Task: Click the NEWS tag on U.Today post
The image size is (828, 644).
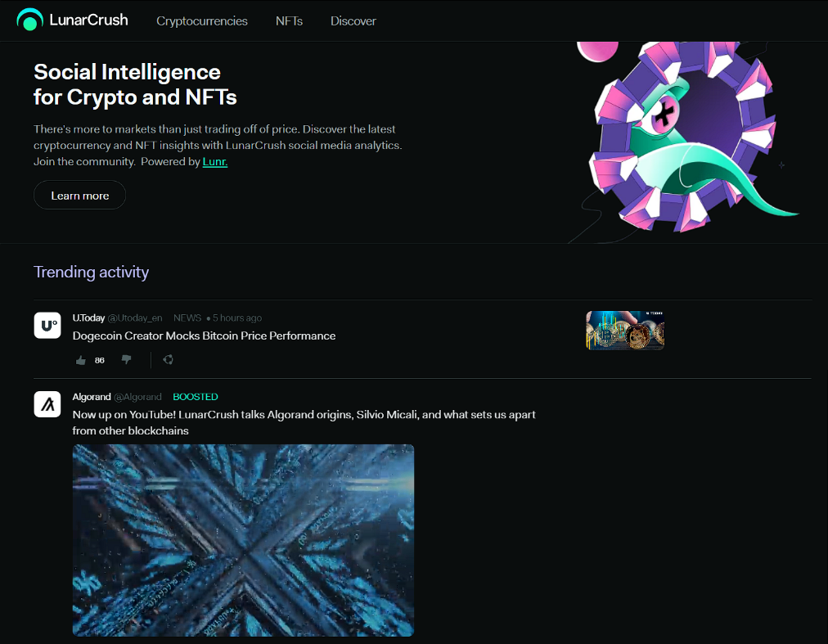Action: pos(187,318)
